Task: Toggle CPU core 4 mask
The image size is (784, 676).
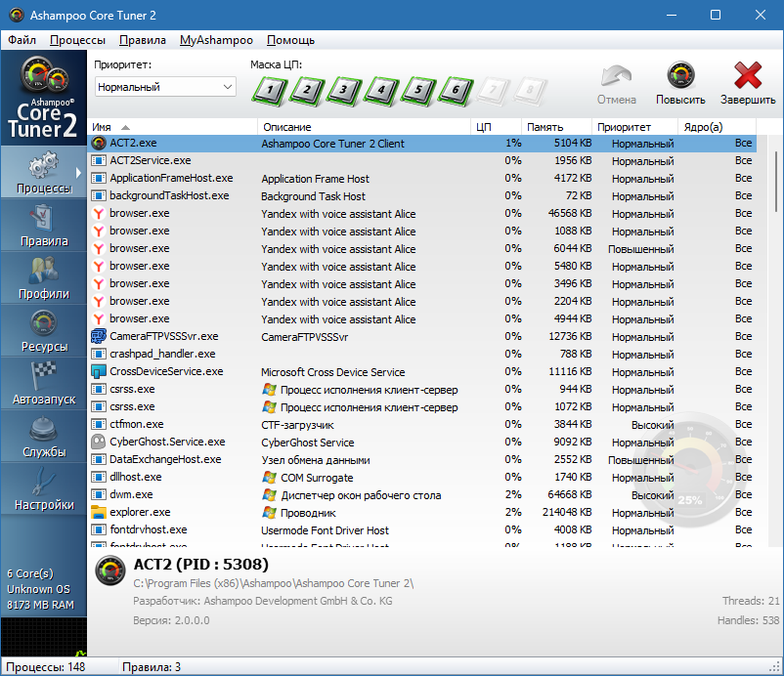Action: pos(381,91)
